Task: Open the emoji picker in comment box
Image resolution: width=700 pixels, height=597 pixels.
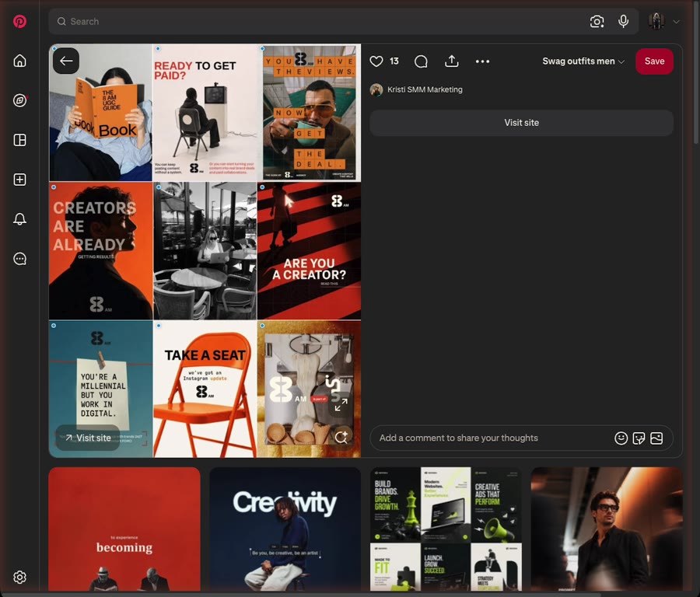Action: 621,438
